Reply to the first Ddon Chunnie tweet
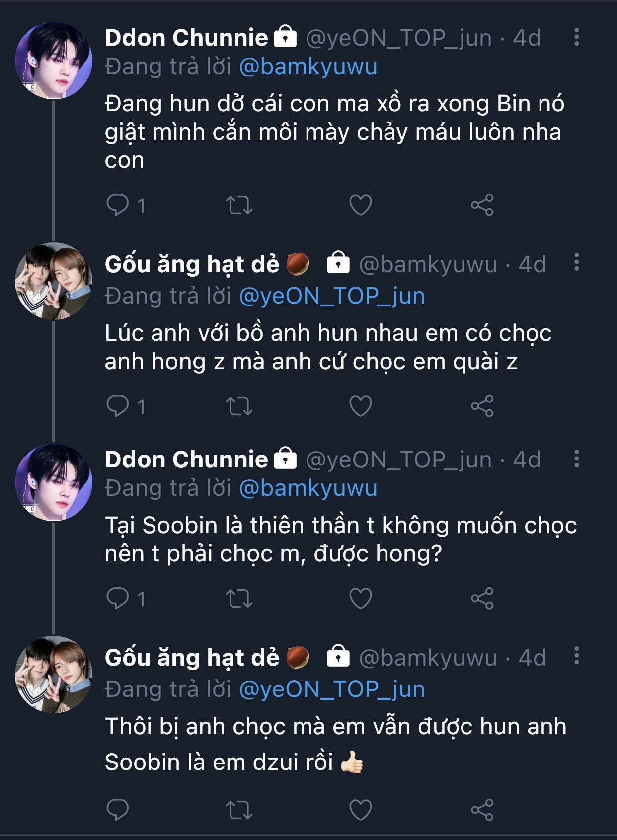 [x=118, y=205]
